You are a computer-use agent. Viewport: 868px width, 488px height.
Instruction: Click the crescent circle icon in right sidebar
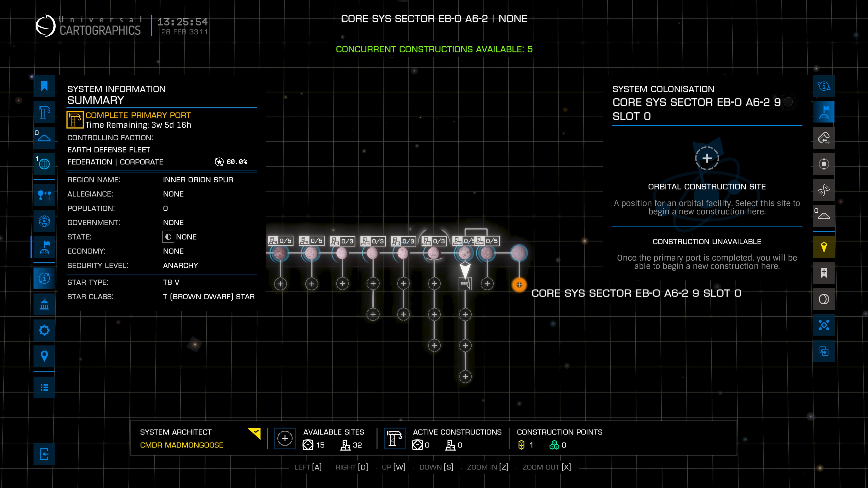(x=824, y=299)
